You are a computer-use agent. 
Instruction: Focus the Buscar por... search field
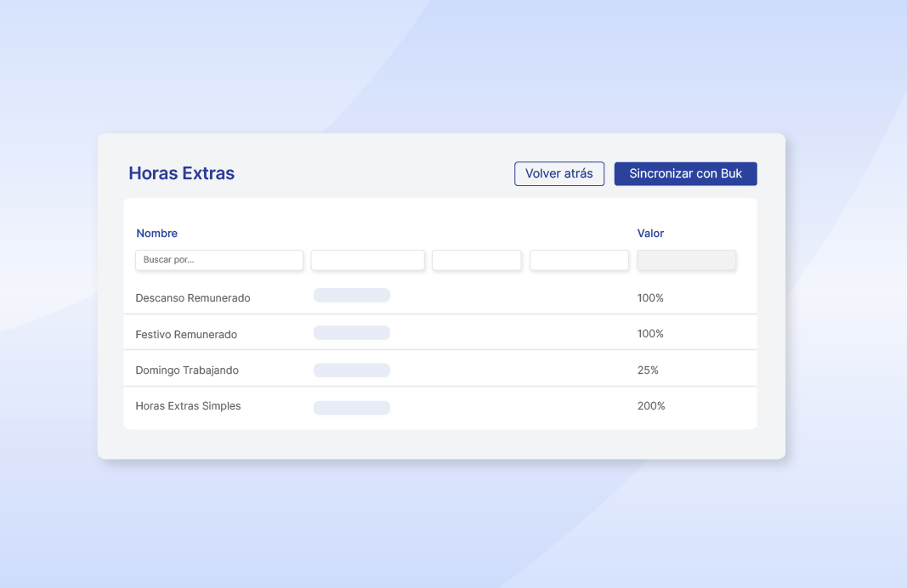click(x=219, y=260)
